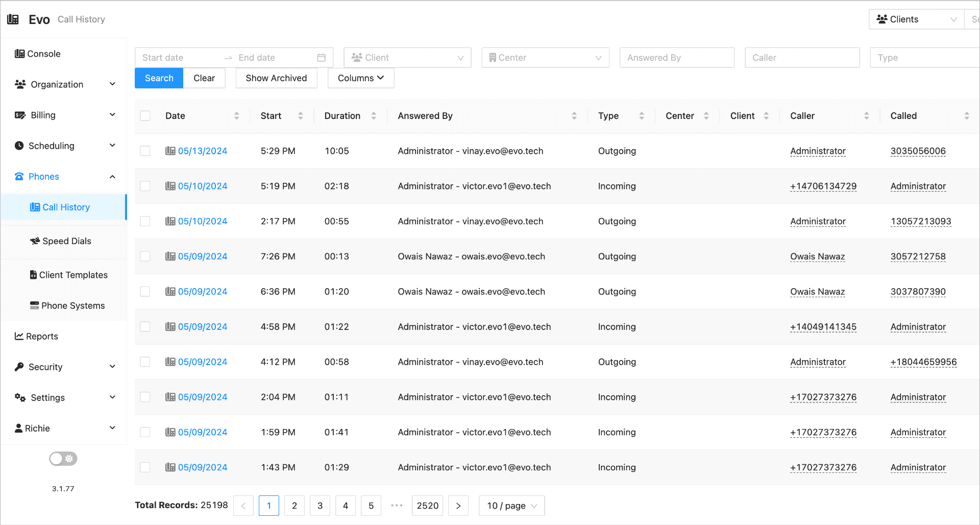Click the Evo logo icon
Viewport: 980px width, 525px height.
point(13,19)
